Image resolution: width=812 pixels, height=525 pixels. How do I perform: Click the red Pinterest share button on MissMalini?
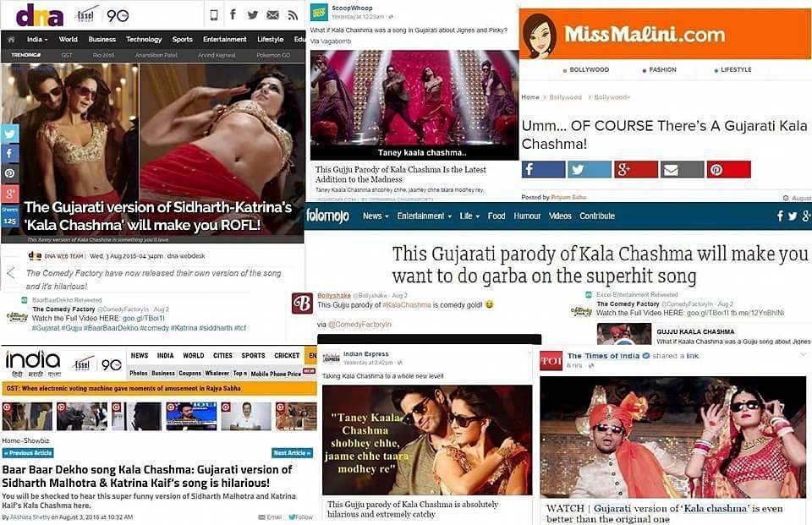click(x=728, y=169)
